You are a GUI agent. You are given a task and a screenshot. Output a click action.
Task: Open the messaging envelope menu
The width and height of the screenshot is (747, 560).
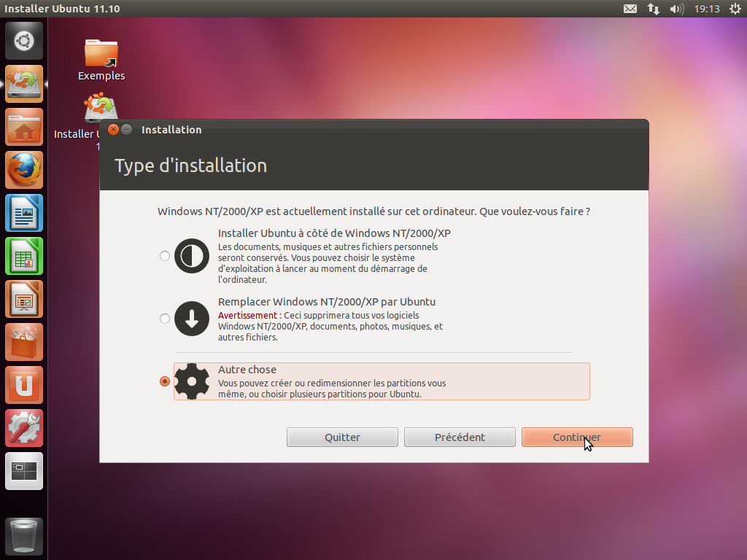630,9
